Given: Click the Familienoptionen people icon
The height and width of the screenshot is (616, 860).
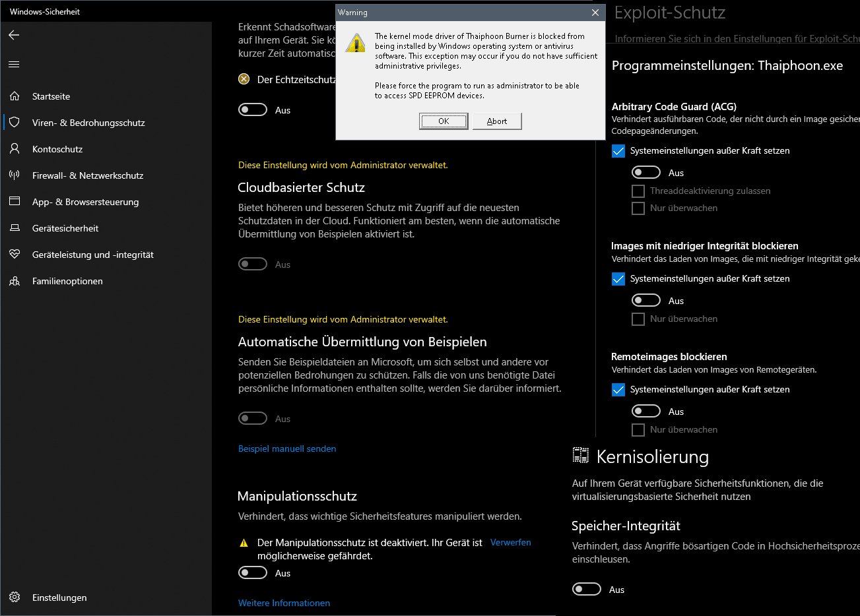Looking at the screenshot, I should (x=15, y=281).
